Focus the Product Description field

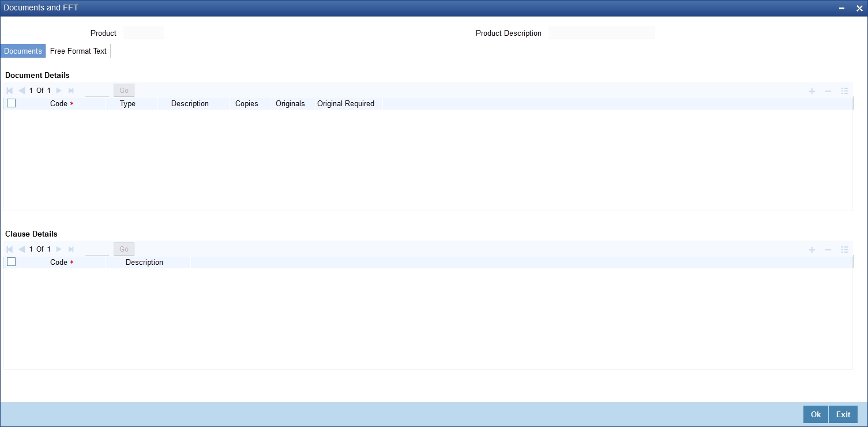[x=602, y=33]
